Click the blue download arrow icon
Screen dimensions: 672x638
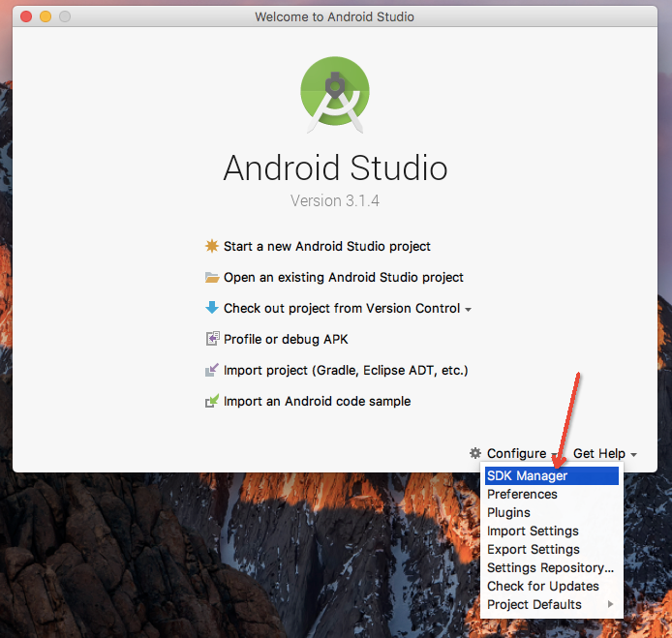coord(212,308)
